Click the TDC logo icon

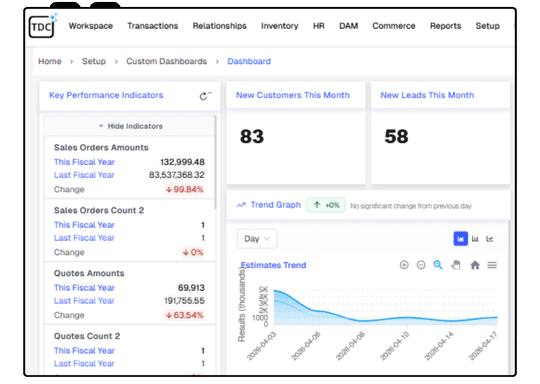pyautogui.click(x=43, y=25)
